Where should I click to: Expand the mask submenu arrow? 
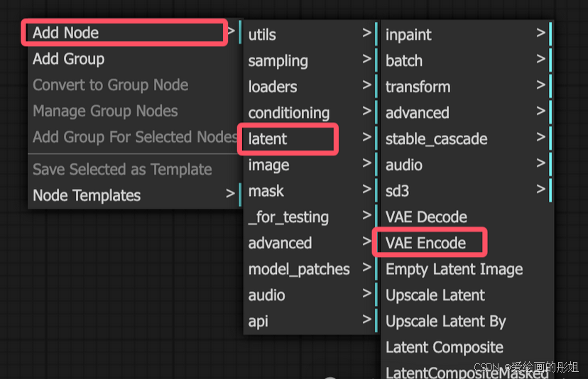click(x=366, y=189)
